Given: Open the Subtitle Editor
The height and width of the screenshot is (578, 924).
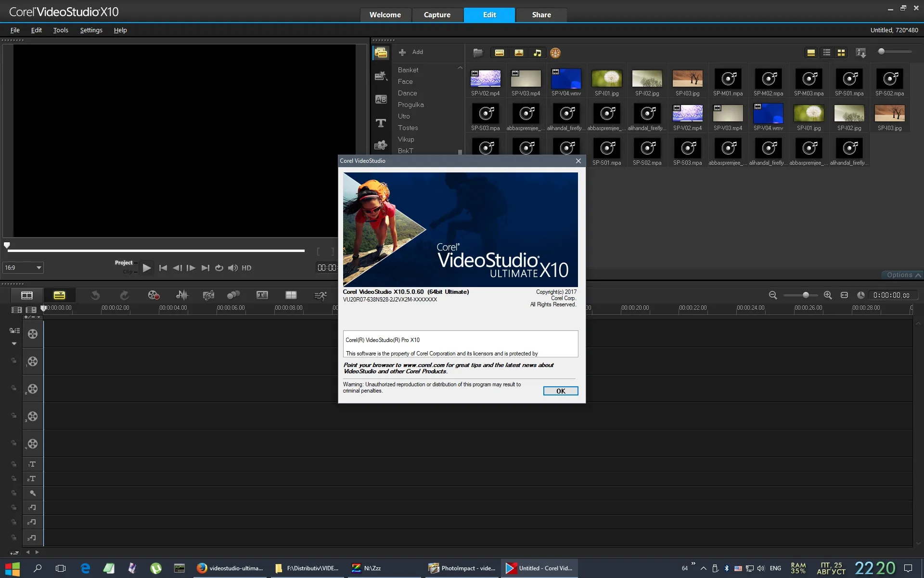Looking at the screenshot, I should tap(262, 295).
